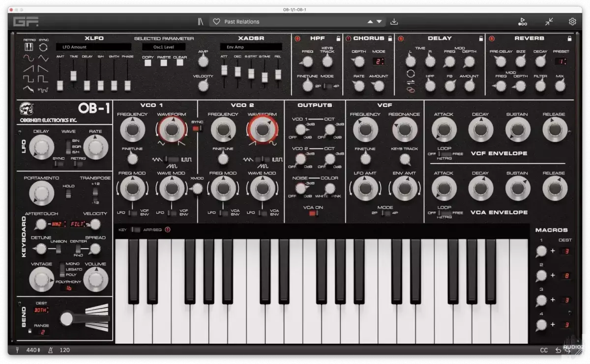Click the metronome icon
This screenshot has height=364, width=590.
point(50,350)
